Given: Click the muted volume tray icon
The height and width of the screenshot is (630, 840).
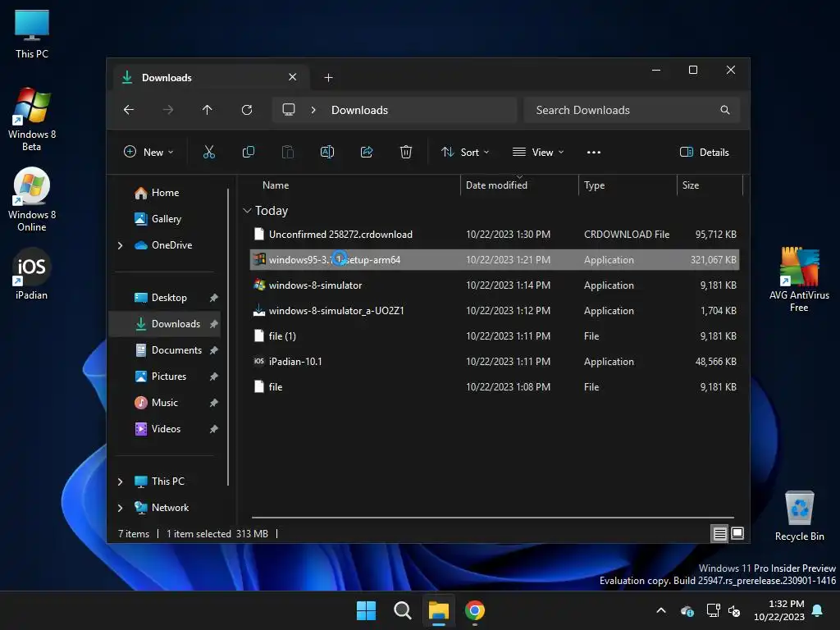Looking at the screenshot, I should coord(734,610).
